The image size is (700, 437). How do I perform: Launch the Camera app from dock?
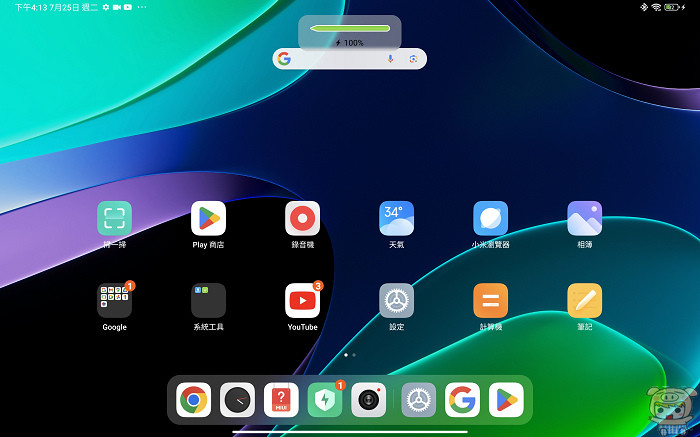click(369, 400)
